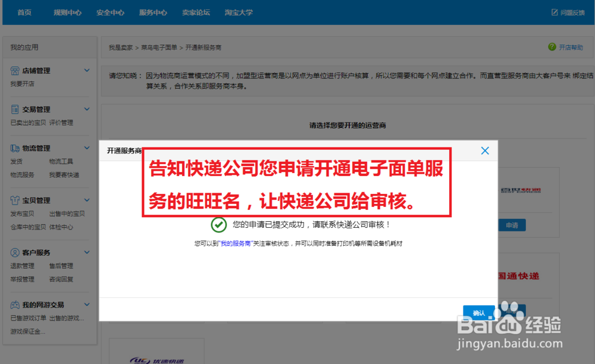Screen dimensions: 595x364
Task: Click the 申请 application button
Action: click(x=512, y=225)
